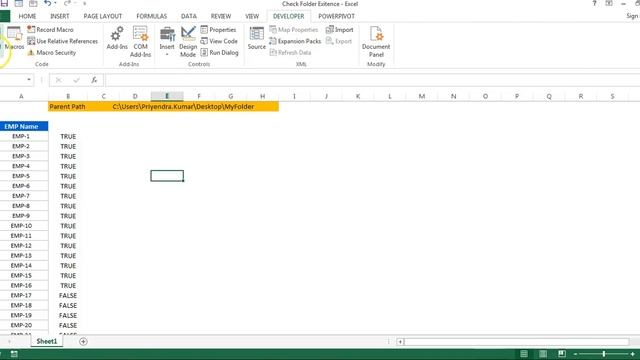This screenshot has height=360, width=640.
Task: Open Ribbon Display Options
Action: [609, 4]
